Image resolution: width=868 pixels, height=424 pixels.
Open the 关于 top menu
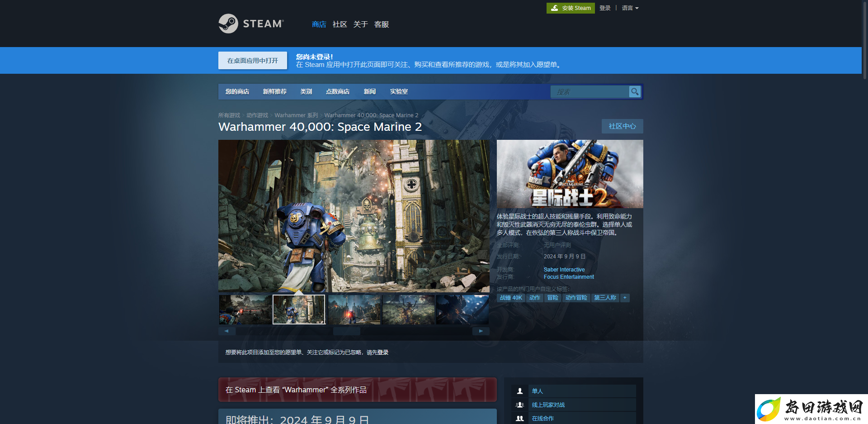click(x=360, y=24)
